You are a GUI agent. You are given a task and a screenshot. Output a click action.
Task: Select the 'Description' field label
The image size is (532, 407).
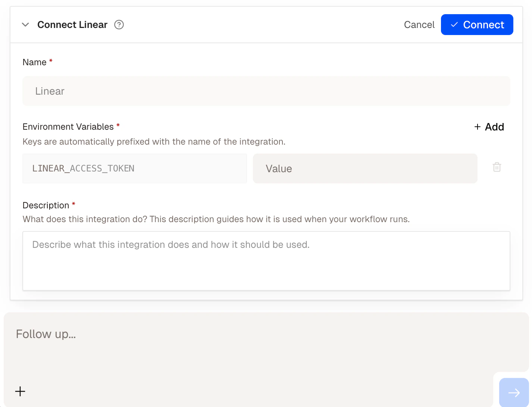46,205
